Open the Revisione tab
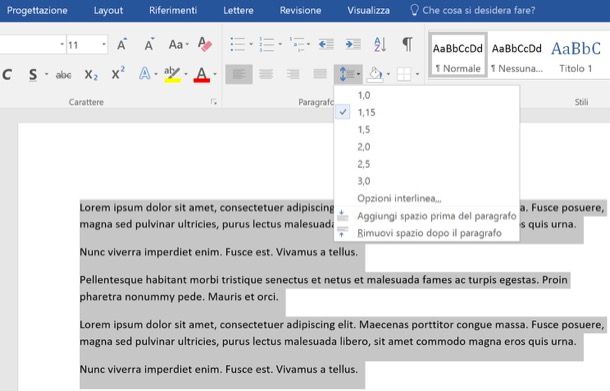 click(x=300, y=11)
